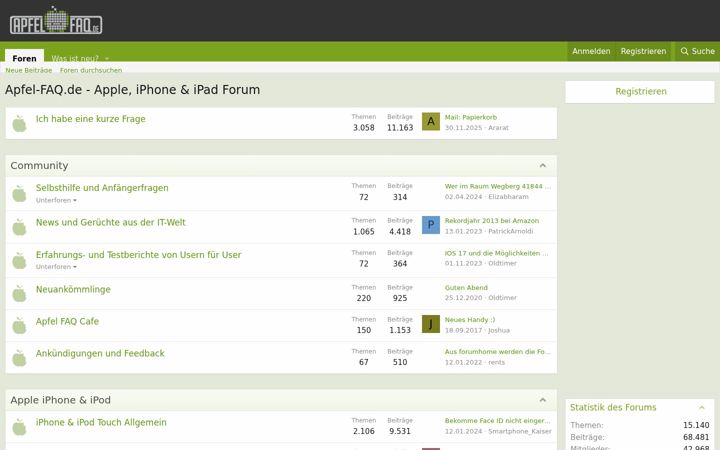The width and height of the screenshot is (720, 450).
Task: Open avatar J of user Joshua
Action: (431, 324)
